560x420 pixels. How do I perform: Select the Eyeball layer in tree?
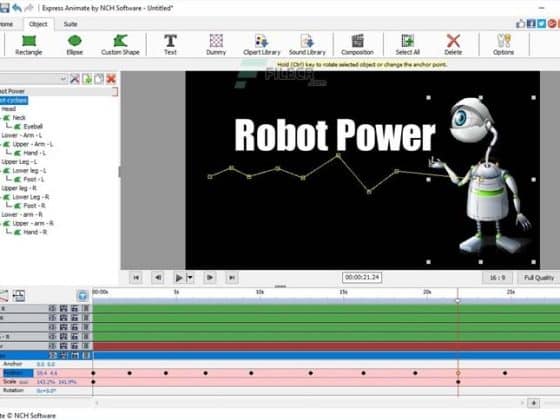[x=33, y=126]
